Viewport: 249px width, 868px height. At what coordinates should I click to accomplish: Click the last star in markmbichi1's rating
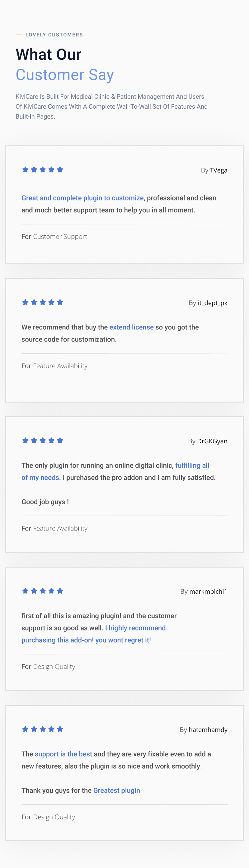tap(60, 591)
